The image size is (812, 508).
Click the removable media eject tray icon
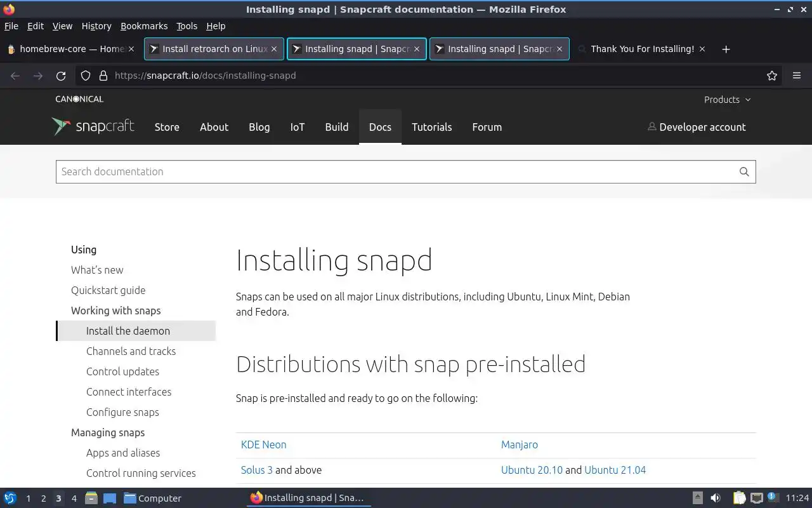(x=698, y=498)
